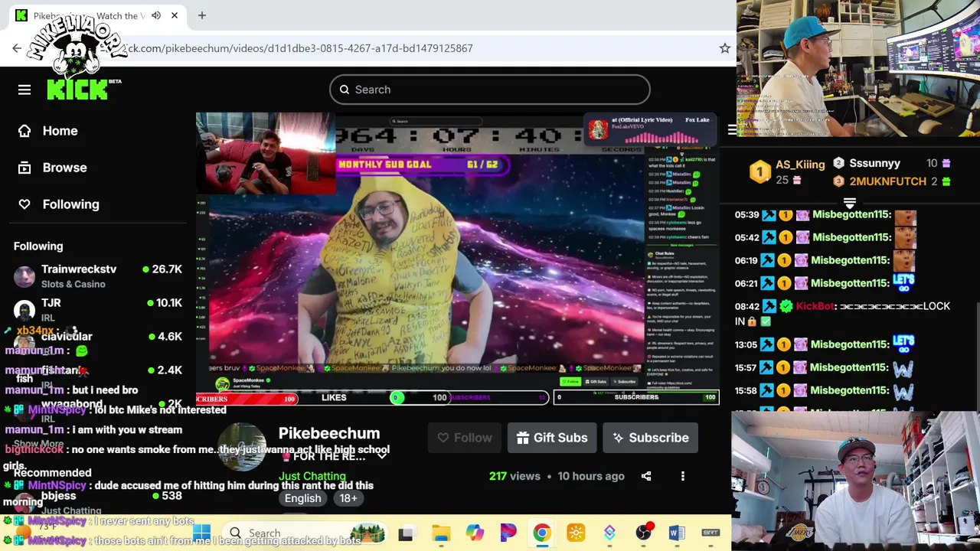Open Copilot from taskbar
Screen dimensions: 980x551
tap(475, 533)
